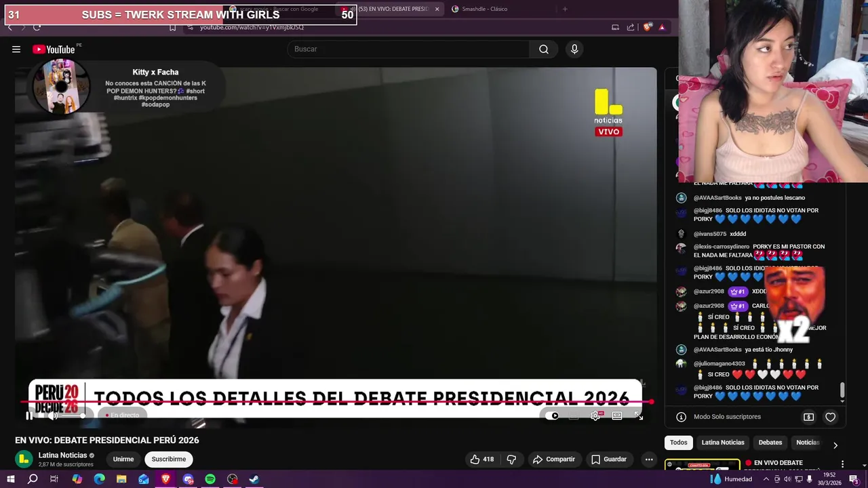Expand hidden system tray icons
The height and width of the screenshot is (488, 868).
[766, 479]
